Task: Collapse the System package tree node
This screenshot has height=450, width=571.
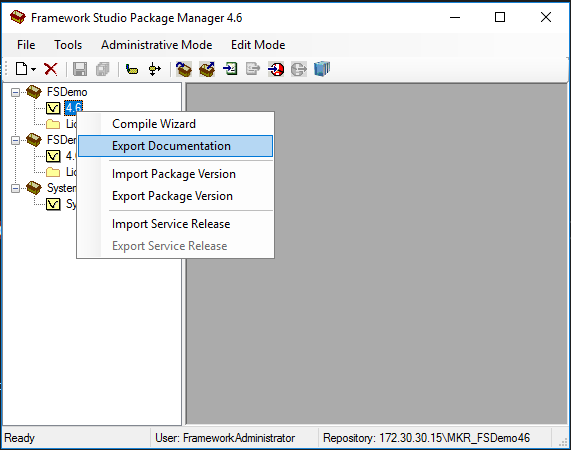Action: point(15,188)
